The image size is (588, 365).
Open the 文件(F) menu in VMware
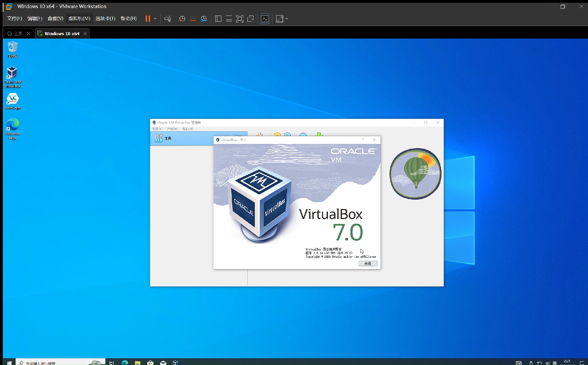[15, 18]
